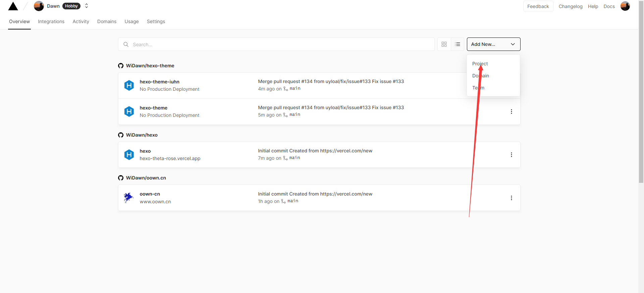Click the search magnifier icon
This screenshot has width=644, height=293.
pos(126,44)
